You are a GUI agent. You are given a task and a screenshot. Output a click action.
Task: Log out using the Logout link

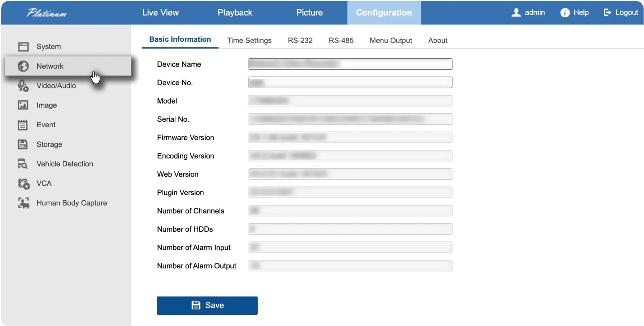pyautogui.click(x=621, y=12)
